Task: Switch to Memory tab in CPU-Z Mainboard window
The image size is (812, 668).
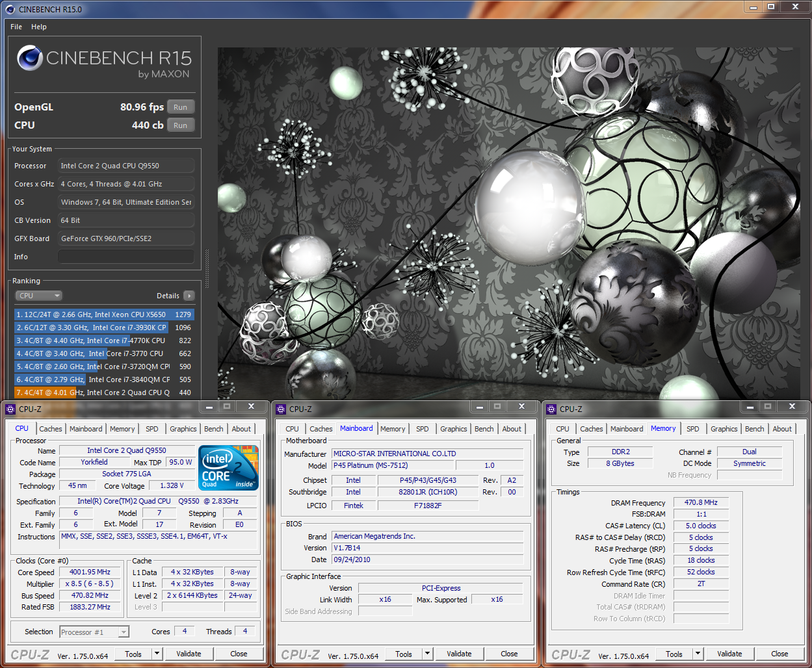Action: [393, 429]
